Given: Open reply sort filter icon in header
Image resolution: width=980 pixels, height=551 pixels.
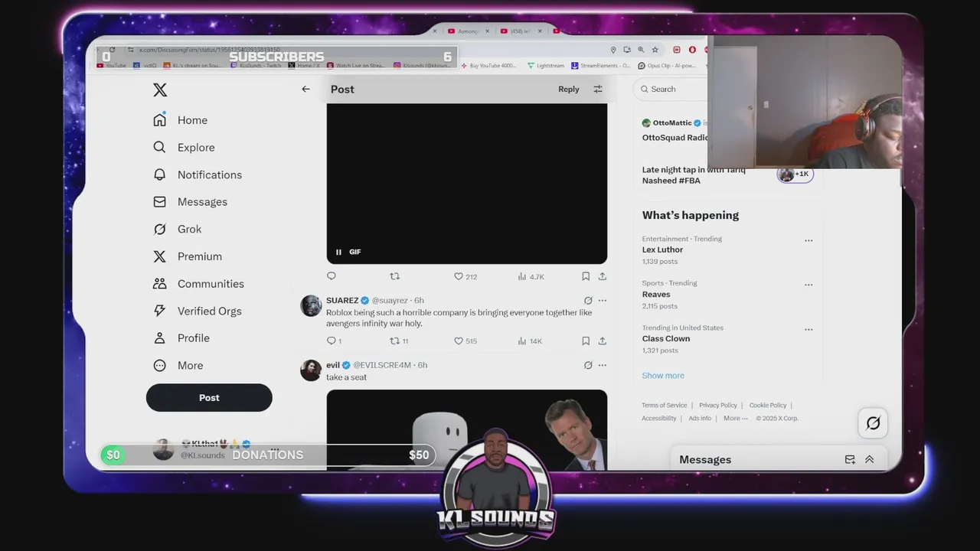Looking at the screenshot, I should [598, 90].
